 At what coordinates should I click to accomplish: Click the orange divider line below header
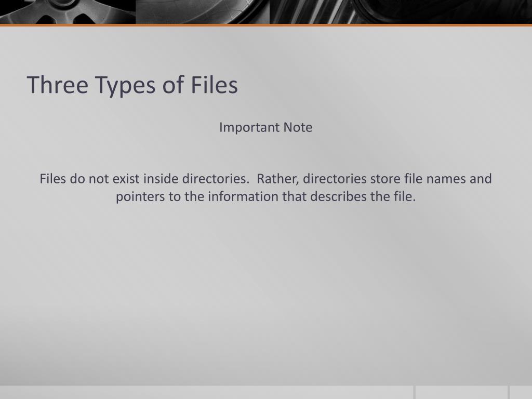tap(266, 25)
